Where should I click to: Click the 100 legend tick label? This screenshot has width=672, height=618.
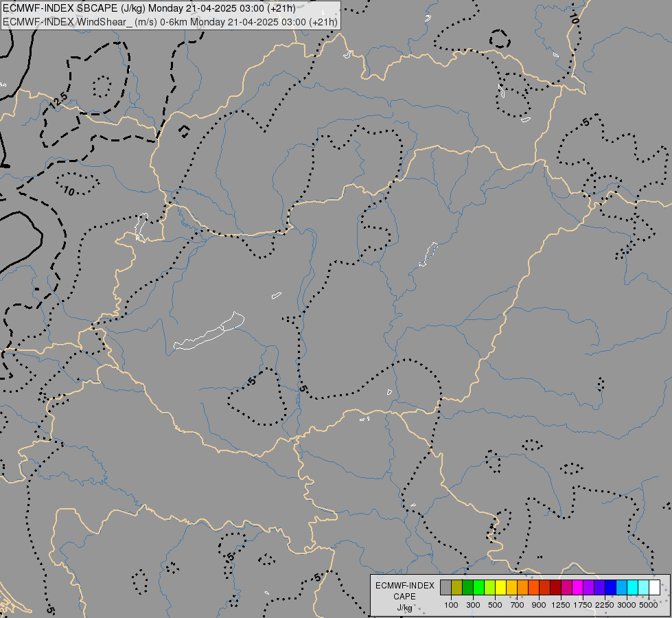point(451,605)
